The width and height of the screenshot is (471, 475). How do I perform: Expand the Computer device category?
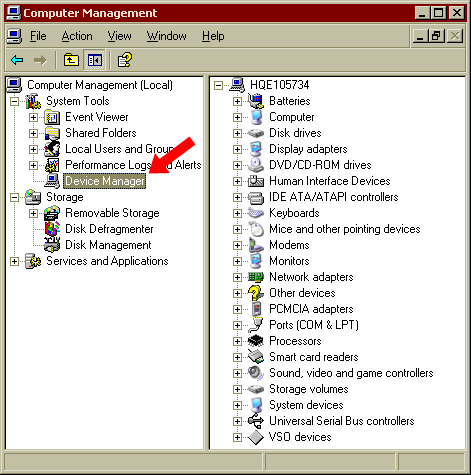click(x=237, y=117)
